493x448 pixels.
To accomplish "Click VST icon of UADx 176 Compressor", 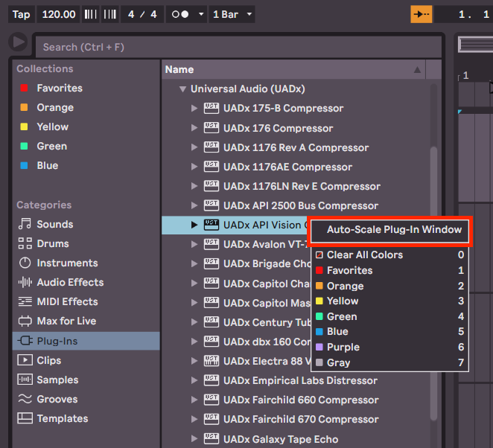I will [211, 128].
